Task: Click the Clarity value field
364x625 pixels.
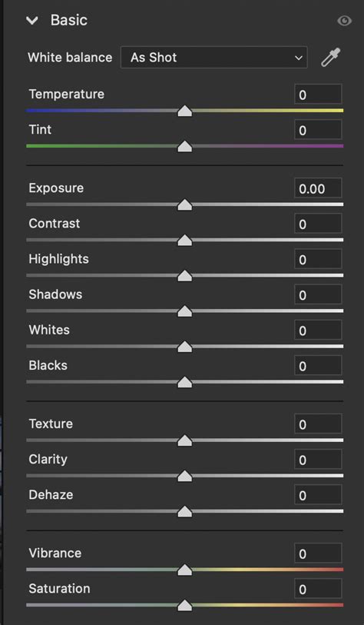Action: pyautogui.click(x=318, y=460)
